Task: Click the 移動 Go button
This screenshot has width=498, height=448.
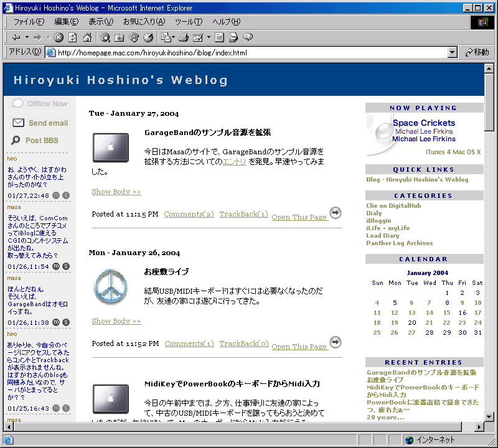Action: click(x=477, y=52)
